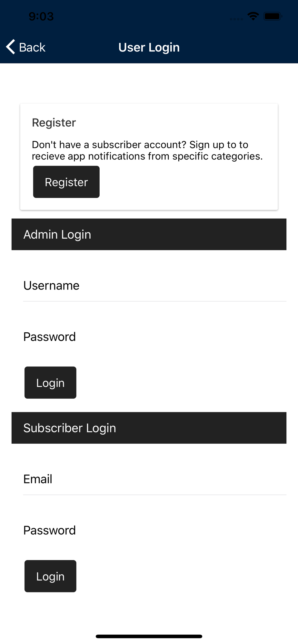The height and width of the screenshot is (644, 298).
Task: Tap Login under Admin Login
Action: tap(50, 383)
